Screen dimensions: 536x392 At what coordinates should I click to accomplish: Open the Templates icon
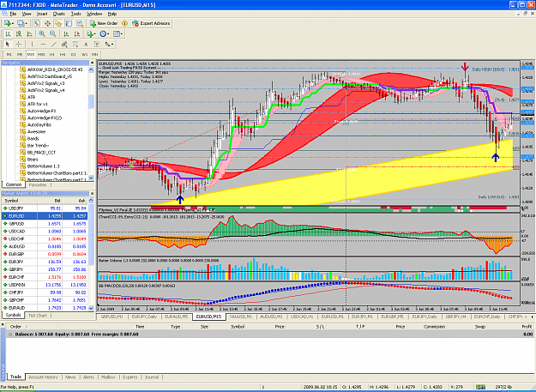click(117, 33)
